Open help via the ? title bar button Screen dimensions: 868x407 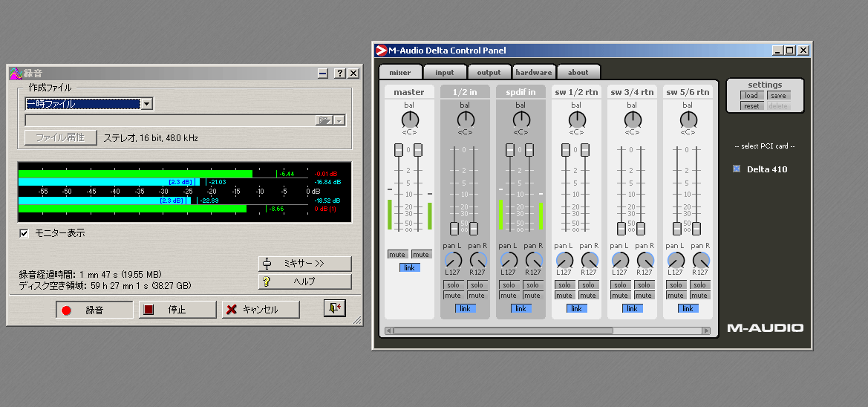coord(339,73)
